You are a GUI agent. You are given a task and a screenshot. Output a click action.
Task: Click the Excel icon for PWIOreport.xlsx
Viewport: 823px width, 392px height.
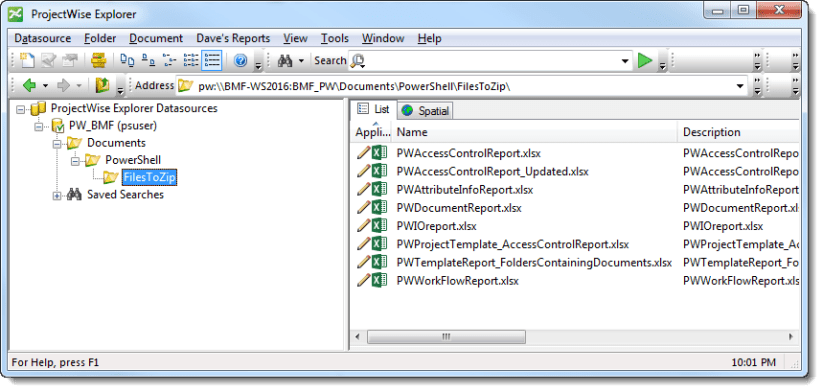(379, 226)
